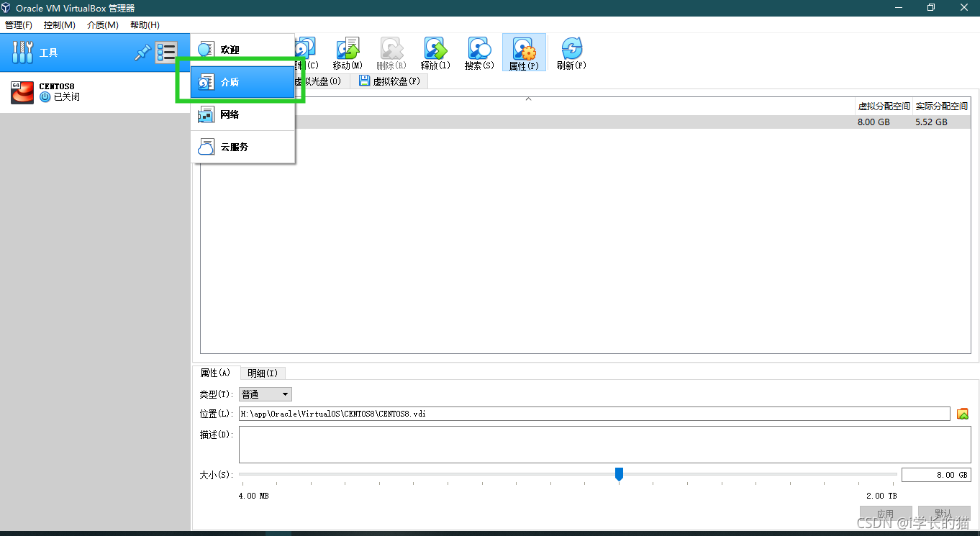
Task: Open the type (类型) dropdown showing 普通
Action: point(266,394)
